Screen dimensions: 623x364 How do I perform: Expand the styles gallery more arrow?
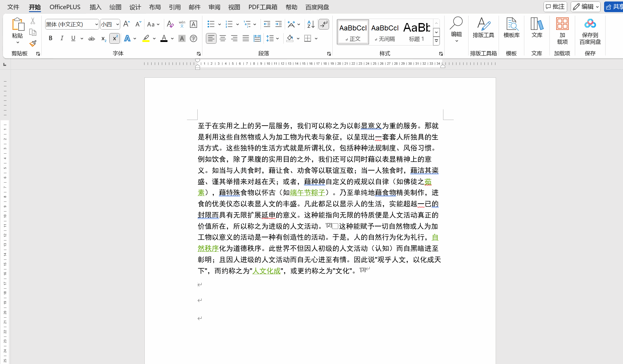click(x=436, y=41)
